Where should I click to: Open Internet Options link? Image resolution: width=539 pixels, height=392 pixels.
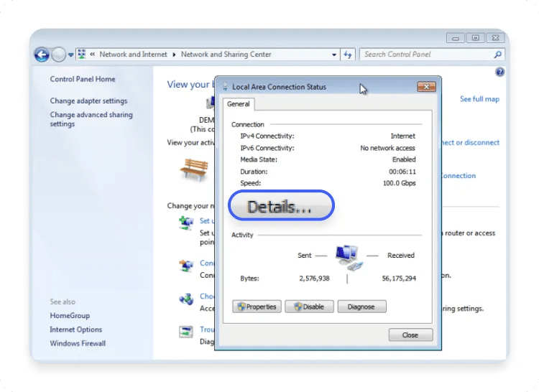coord(75,330)
